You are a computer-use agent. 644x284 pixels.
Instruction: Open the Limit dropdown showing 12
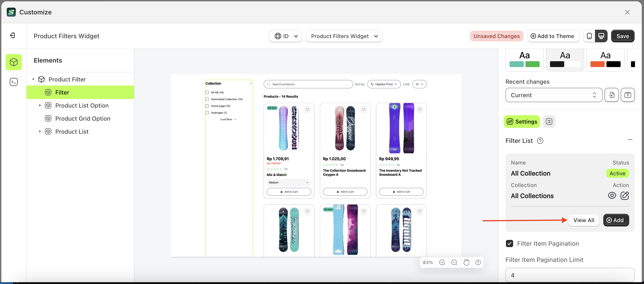(x=419, y=84)
